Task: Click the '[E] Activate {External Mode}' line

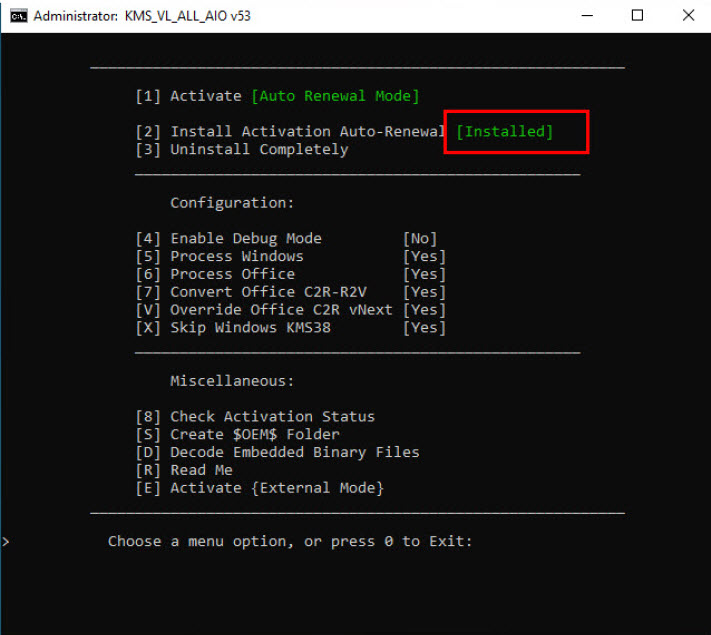Action: click(x=260, y=488)
